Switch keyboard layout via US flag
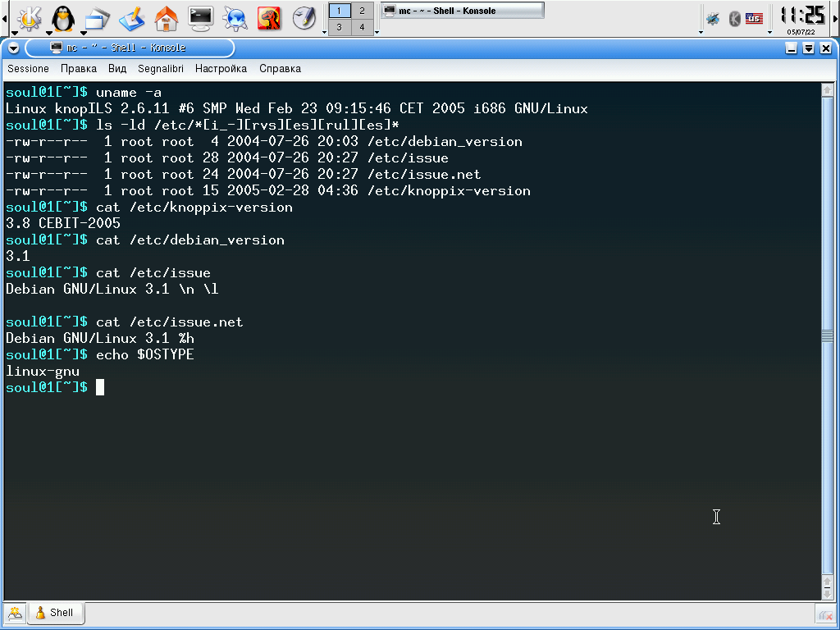This screenshot has width=840, height=630. 754,19
